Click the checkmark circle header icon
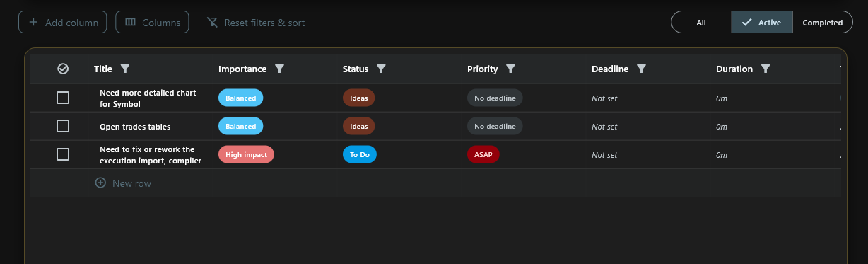The height and width of the screenshot is (264, 868). 63,69
